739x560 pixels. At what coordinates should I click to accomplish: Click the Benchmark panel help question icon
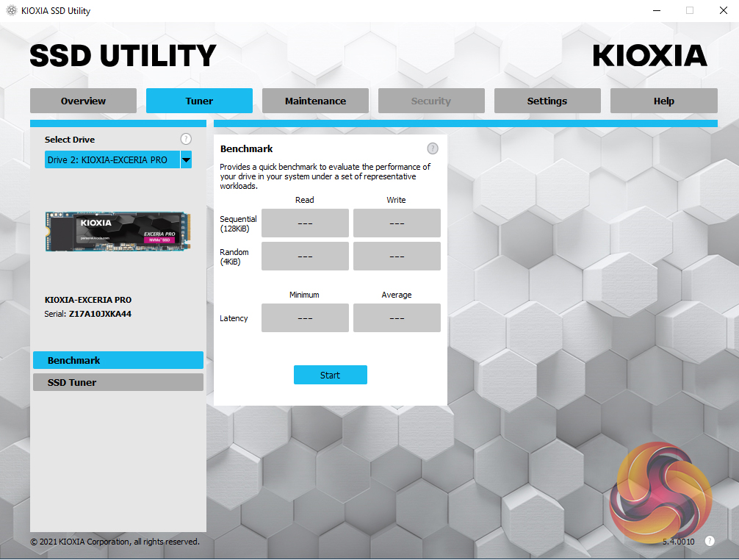[433, 149]
